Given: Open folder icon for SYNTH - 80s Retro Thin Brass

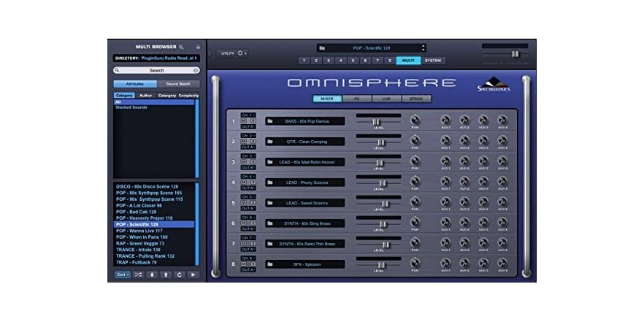Looking at the screenshot, I should pyautogui.click(x=270, y=244).
